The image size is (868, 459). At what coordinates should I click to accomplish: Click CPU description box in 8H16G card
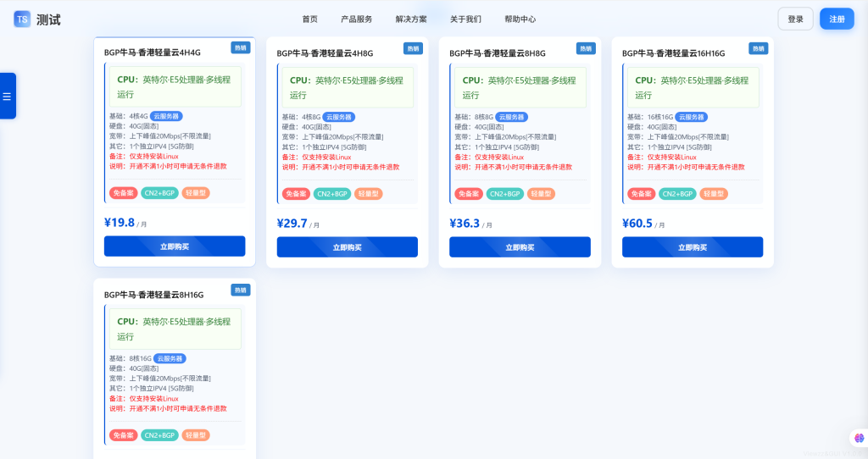175,329
